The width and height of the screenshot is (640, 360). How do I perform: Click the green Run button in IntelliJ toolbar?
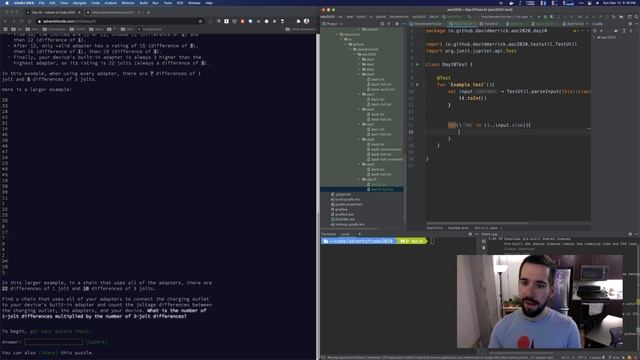(x=539, y=17)
